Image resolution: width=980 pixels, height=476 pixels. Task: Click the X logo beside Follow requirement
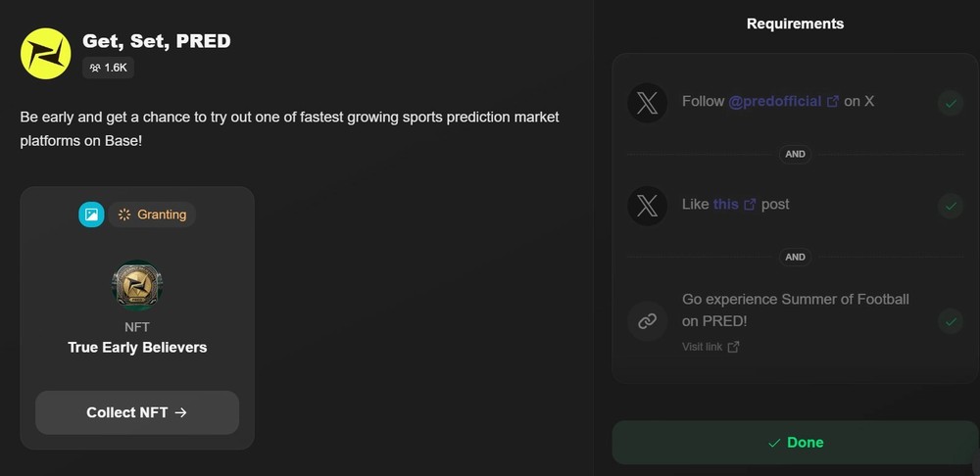point(648,103)
